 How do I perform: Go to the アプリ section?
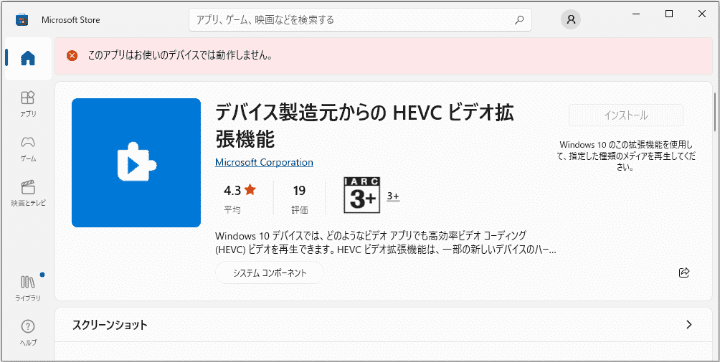[28, 104]
